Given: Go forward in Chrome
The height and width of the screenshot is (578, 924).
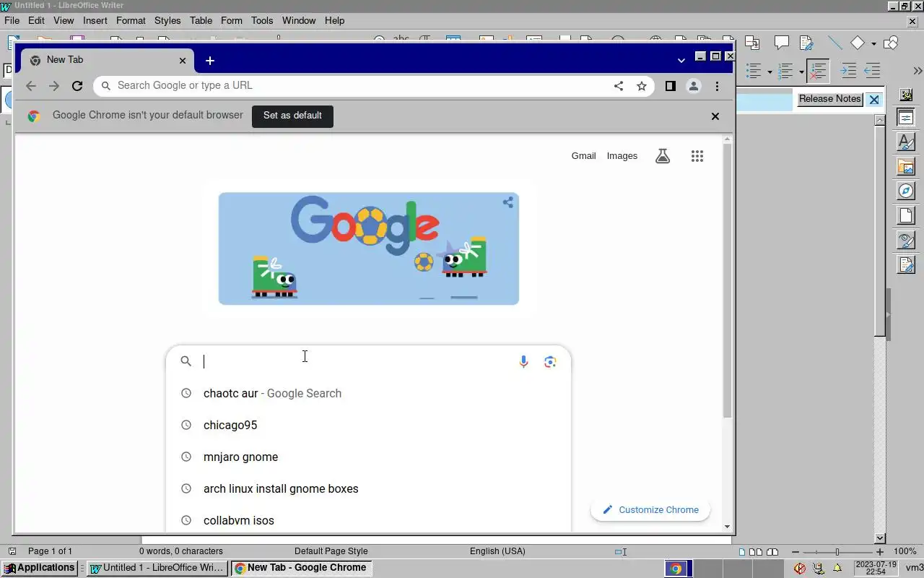Looking at the screenshot, I should coord(54,86).
